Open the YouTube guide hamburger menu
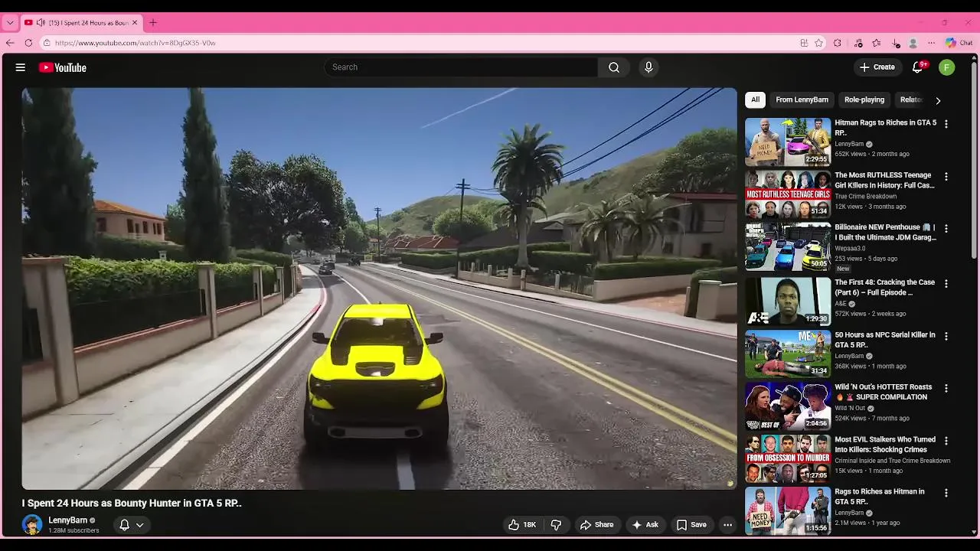Screen dimensions: 980x551 [x=21, y=67]
